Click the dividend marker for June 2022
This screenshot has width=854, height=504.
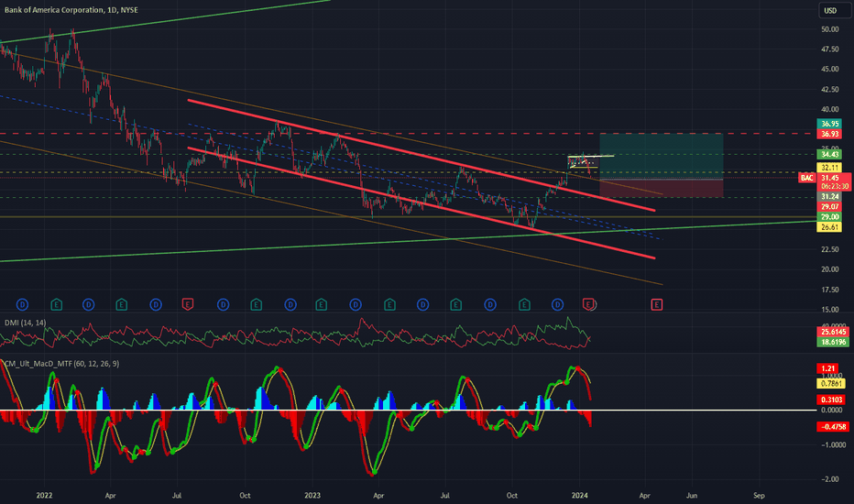156,304
